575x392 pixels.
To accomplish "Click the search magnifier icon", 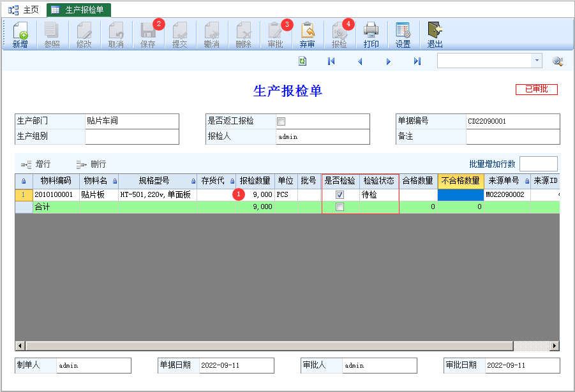I will click(x=558, y=61).
